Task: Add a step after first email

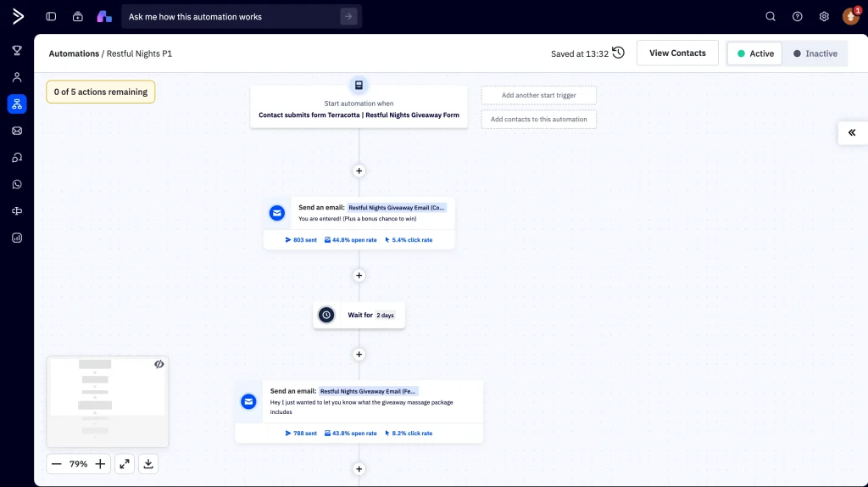Action: coord(359,276)
